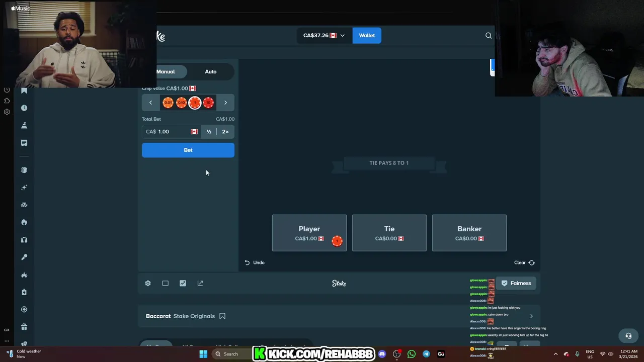Open settings gear in Opera GX sidebar

click(x=7, y=112)
